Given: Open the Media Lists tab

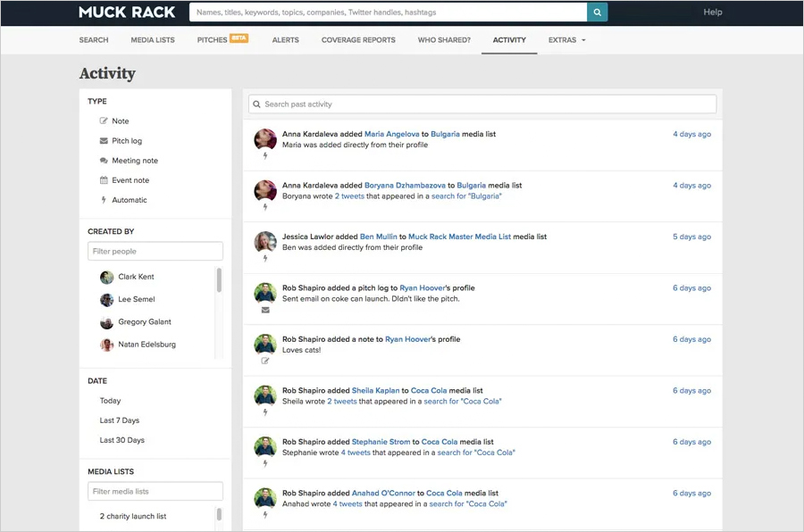Looking at the screenshot, I should point(153,40).
